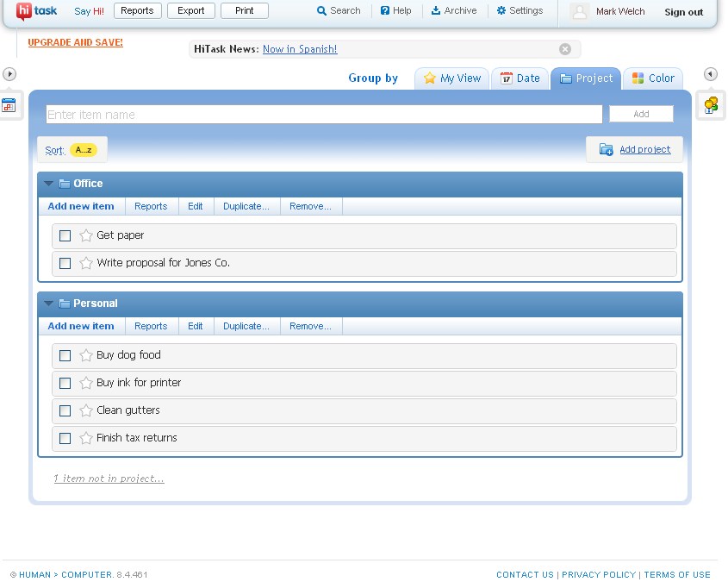The image size is (728, 582).
Task: Select the Finish tax returns text
Action: pos(137,437)
